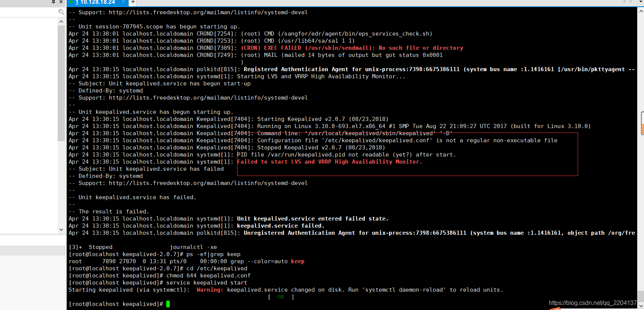Click 'Unit session-707945.scope has begun starting up.'
Image resolution: width=644 pixels, height=310 pixels.
pyautogui.click(x=159, y=27)
